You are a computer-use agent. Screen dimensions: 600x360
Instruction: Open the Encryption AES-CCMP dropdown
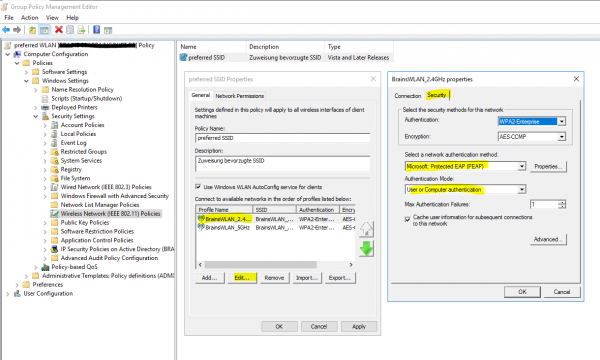[561, 137]
